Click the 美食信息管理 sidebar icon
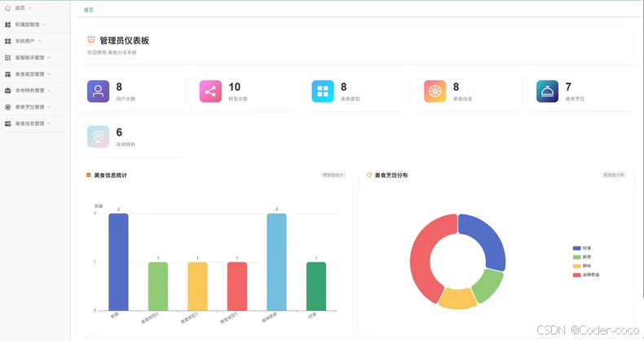The width and height of the screenshot is (644, 341). click(8, 123)
